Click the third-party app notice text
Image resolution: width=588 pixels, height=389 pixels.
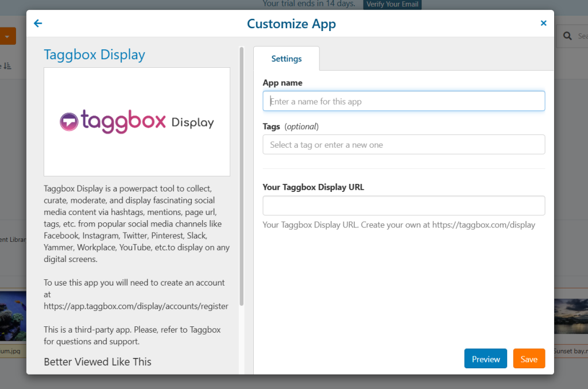pyautogui.click(x=132, y=336)
